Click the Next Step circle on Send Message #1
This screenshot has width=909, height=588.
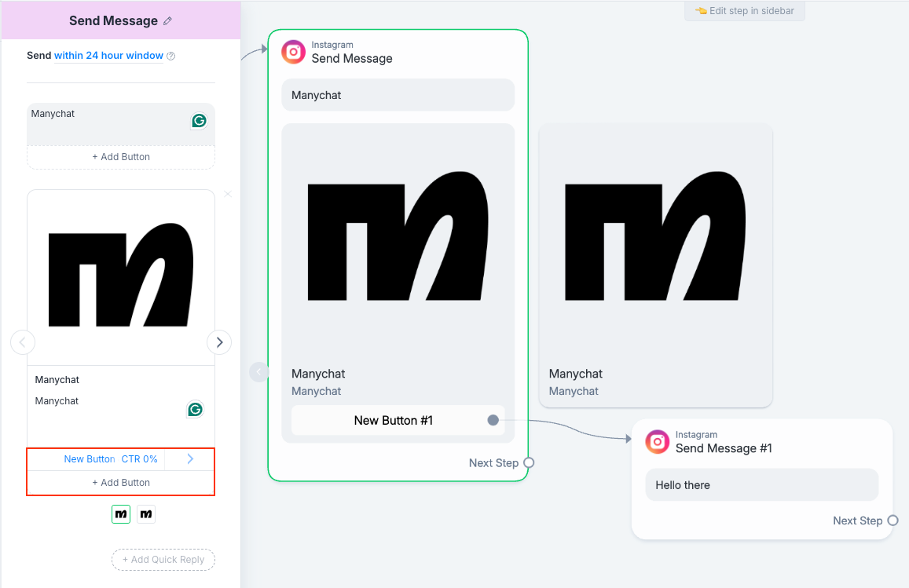pos(891,520)
